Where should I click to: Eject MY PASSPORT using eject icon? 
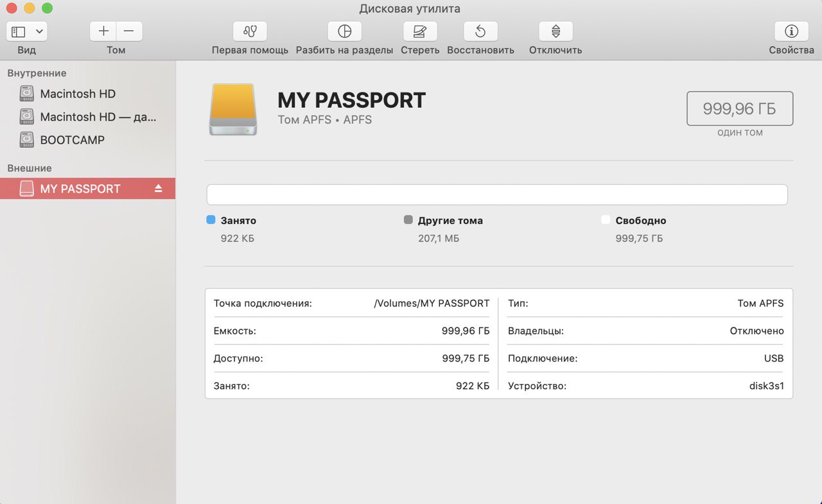(159, 189)
